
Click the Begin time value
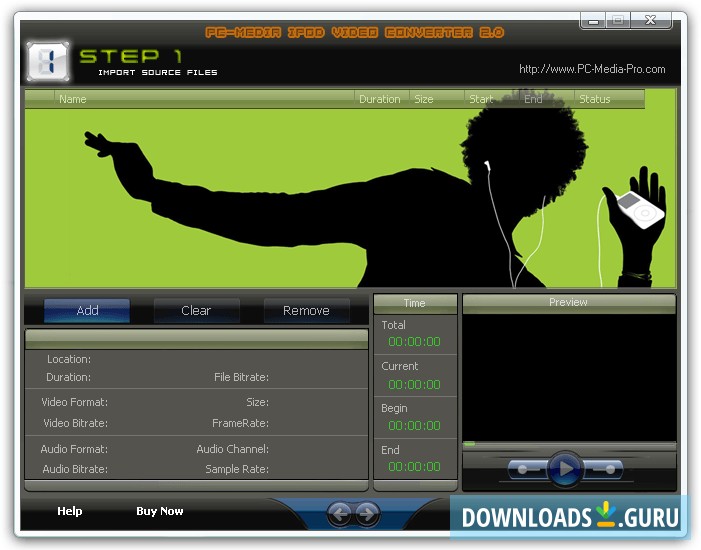tap(414, 426)
